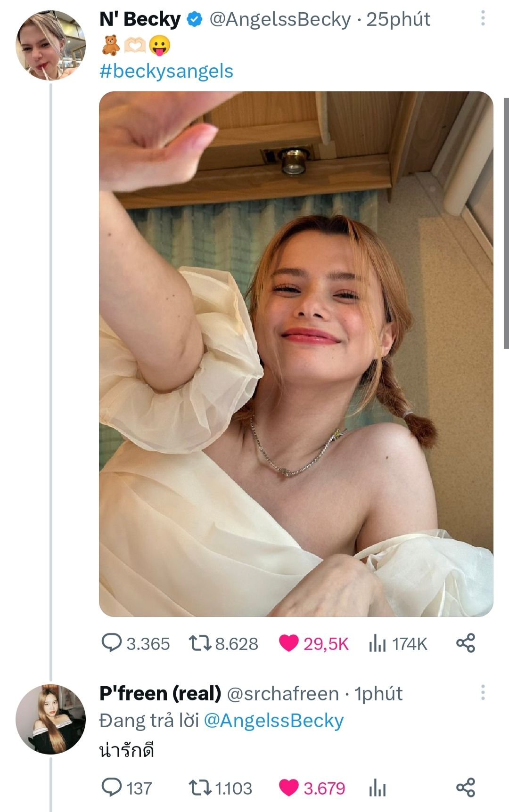Open more options on P'freen's reply
The height and width of the screenshot is (812, 509).
tap(483, 693)
